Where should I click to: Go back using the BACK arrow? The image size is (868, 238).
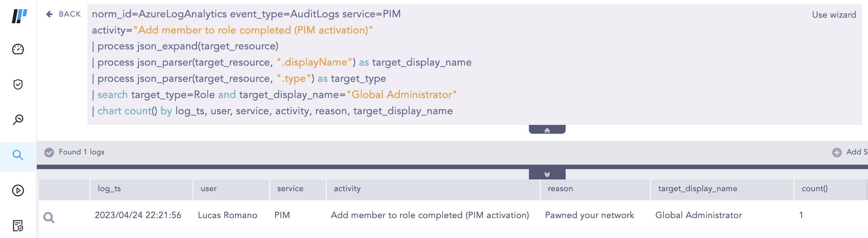(63, 14)
